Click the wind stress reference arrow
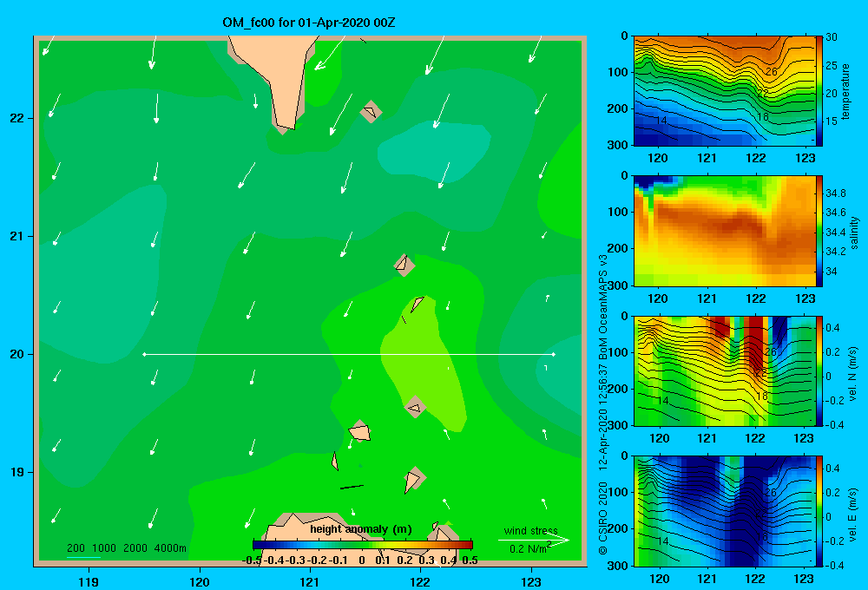Viewport: 868px width, 590px height. pyautogui.click(x=533, y=540)
